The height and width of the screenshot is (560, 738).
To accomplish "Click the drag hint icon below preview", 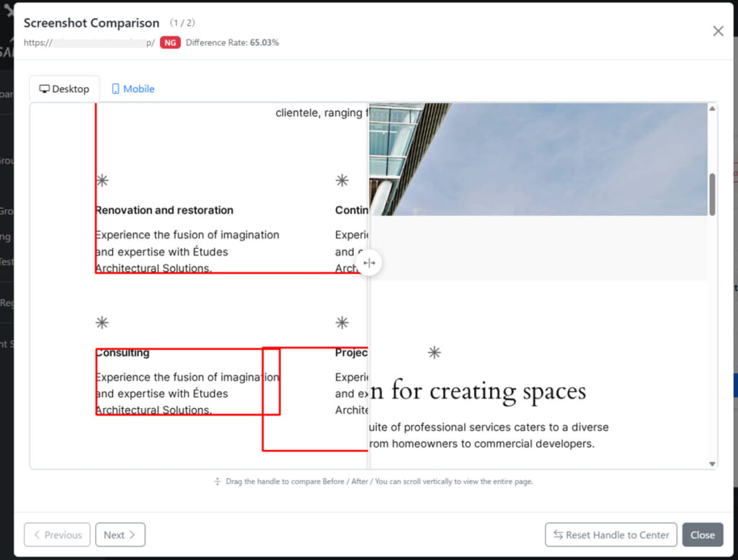I will pyautogui.click(x=218, y=481).
